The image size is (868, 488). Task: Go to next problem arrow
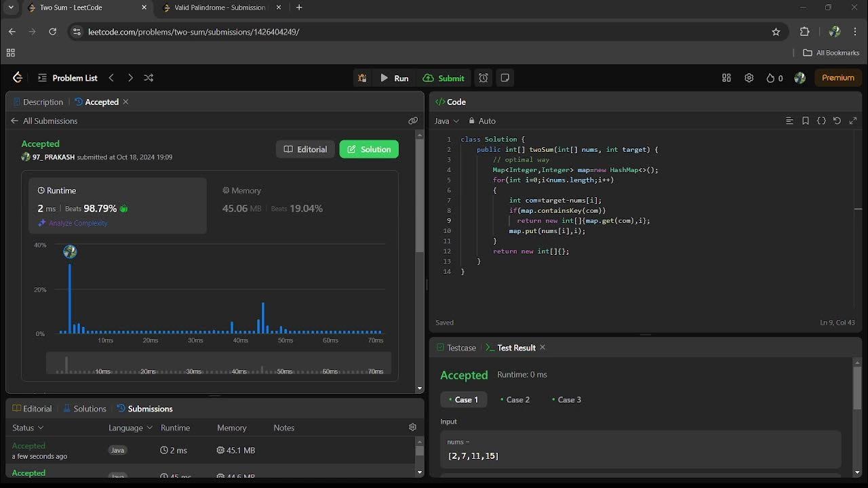click(x=130, y=78)
